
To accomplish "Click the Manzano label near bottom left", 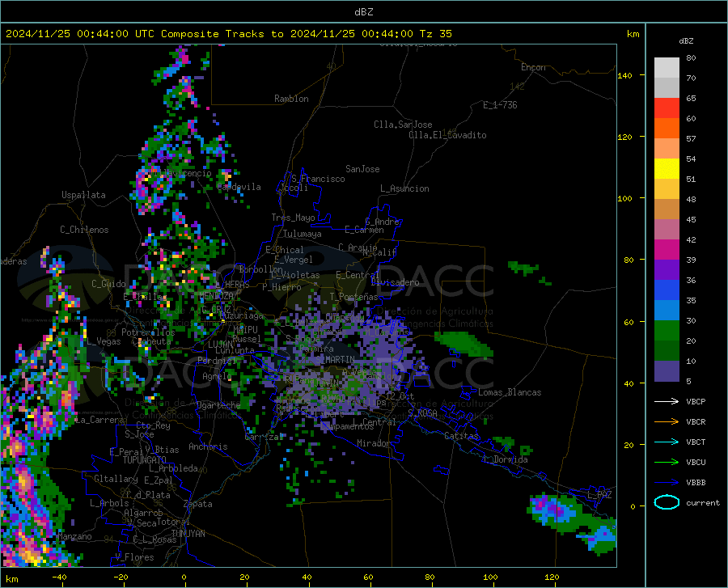I will pyautogui.click(x=74, y=536).
